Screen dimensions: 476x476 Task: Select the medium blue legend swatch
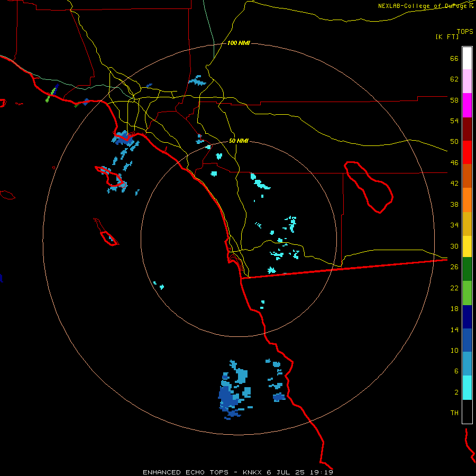pos(467,340)
